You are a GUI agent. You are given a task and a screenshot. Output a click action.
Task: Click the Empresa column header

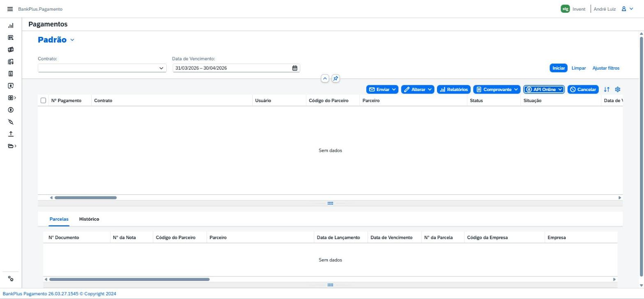(x=581, y=237)
